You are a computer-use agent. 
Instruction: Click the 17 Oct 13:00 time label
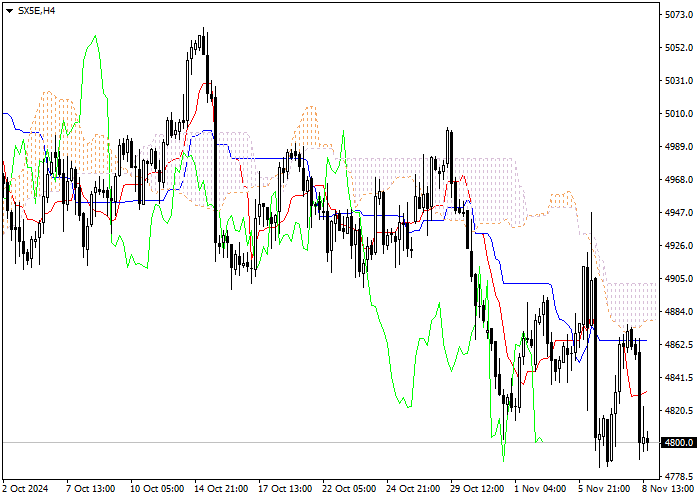[285, 489]
